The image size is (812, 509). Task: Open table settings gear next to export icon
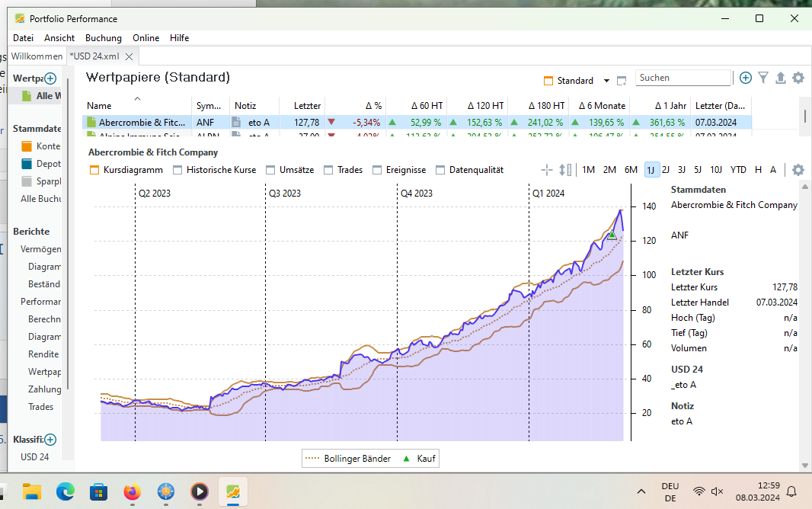pos(798,78)
